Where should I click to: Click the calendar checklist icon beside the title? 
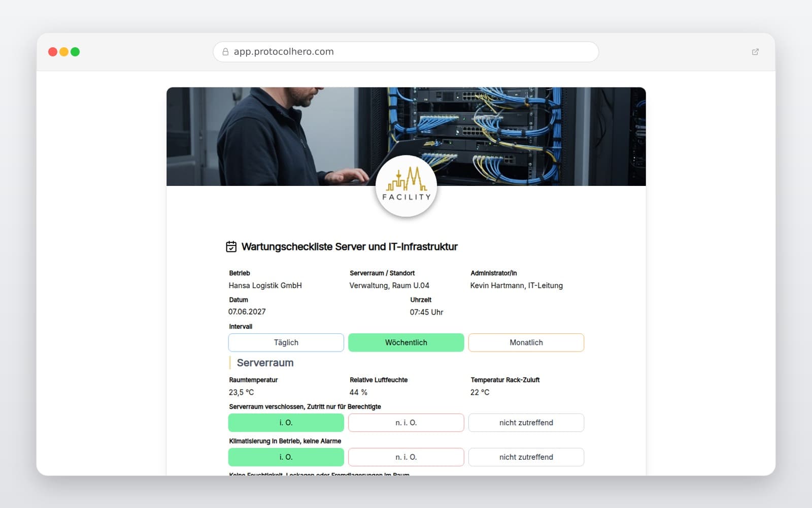coord(231,247)
